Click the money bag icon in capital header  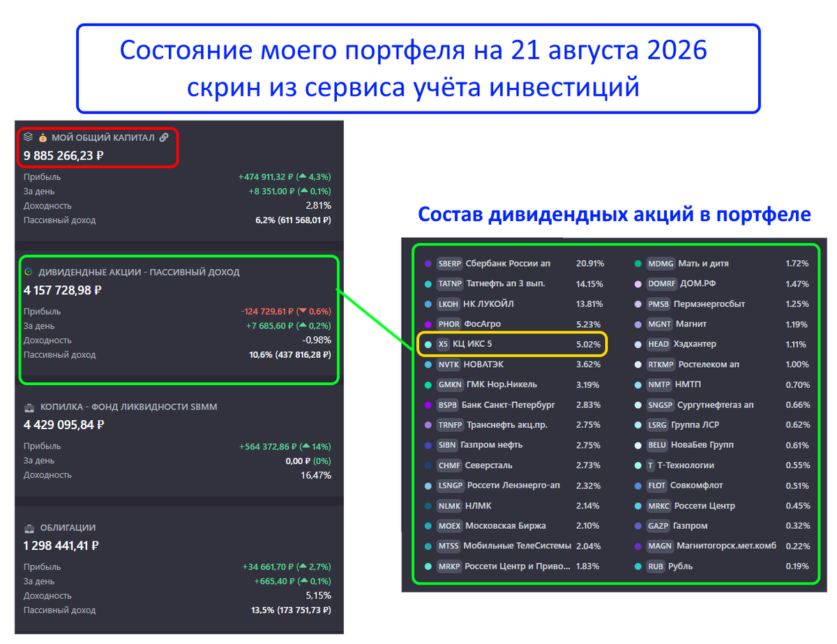click(x=43, y=137)
